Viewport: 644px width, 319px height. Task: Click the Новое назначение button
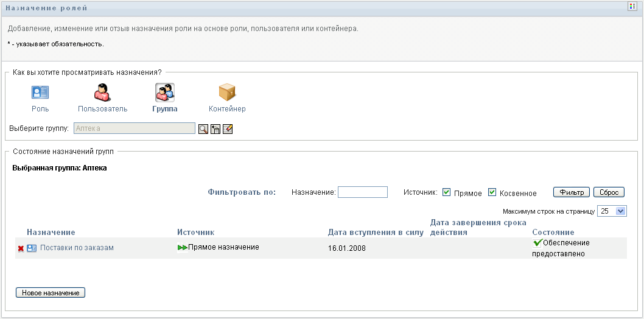point(51,292)
